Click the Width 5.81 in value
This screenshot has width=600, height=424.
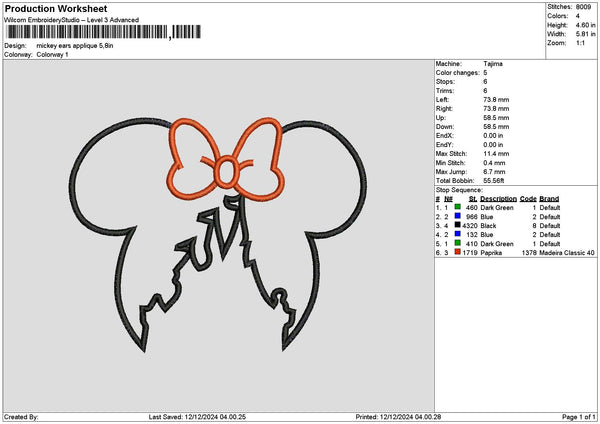[585, 34]
